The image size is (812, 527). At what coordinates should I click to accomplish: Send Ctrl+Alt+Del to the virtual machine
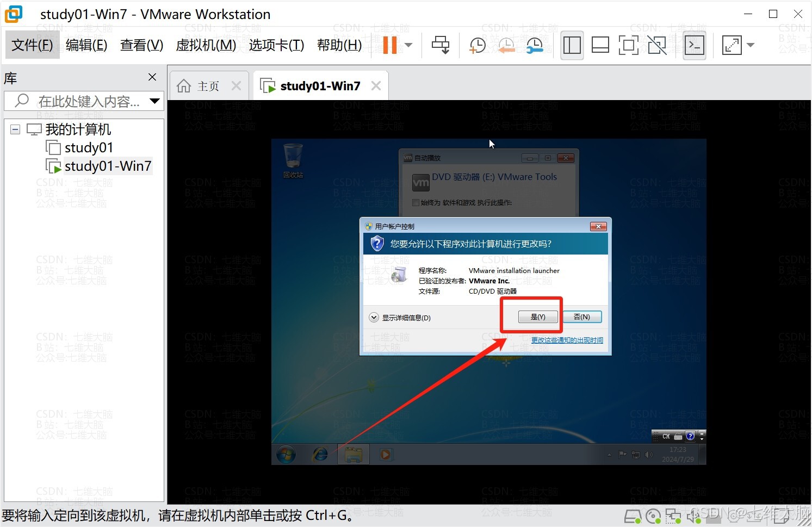click(441, 45)
